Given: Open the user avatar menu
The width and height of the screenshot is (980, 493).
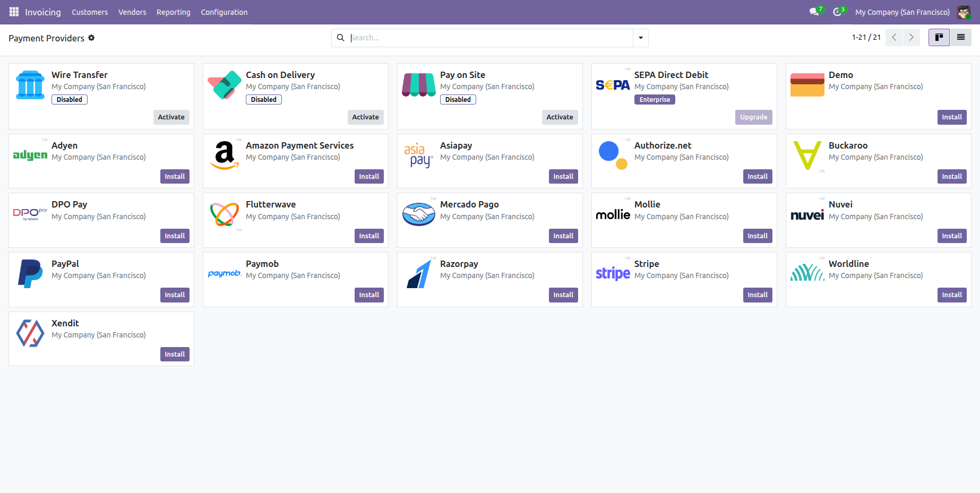Looking at the screenshot, I should [963, 12].
